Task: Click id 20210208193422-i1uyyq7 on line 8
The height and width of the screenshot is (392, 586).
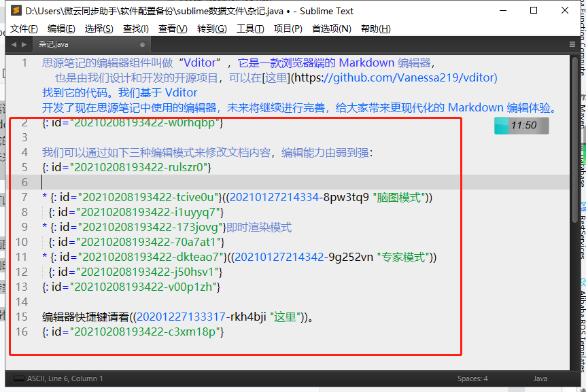Action: click(x=148, y=212)
